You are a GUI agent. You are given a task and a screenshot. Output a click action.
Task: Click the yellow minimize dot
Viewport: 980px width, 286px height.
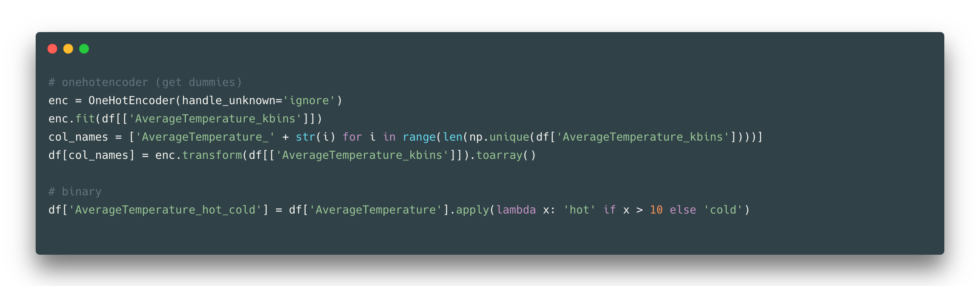coord(68,49)
